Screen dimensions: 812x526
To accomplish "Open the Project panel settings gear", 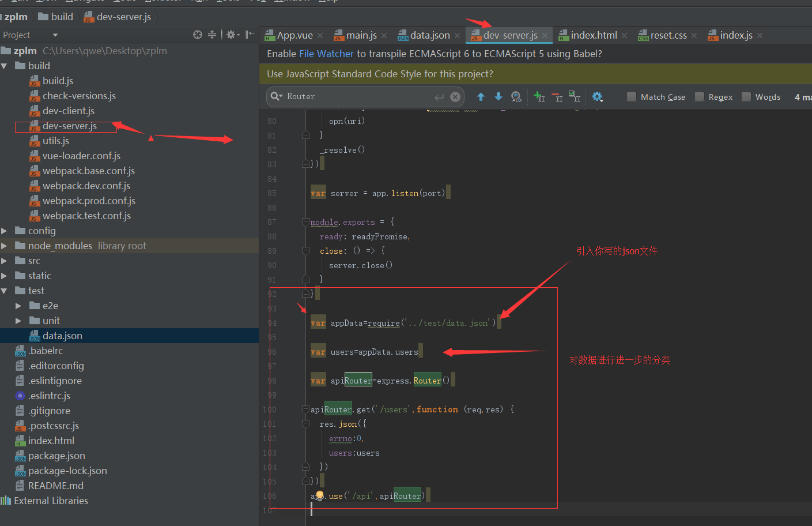I will point(231,35).
